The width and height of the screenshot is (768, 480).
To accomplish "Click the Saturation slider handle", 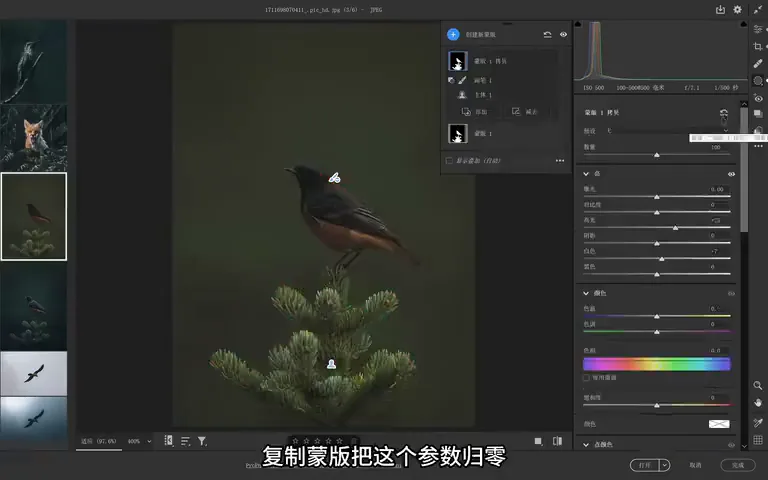I will pyautogui.click(x=657, y=406).
